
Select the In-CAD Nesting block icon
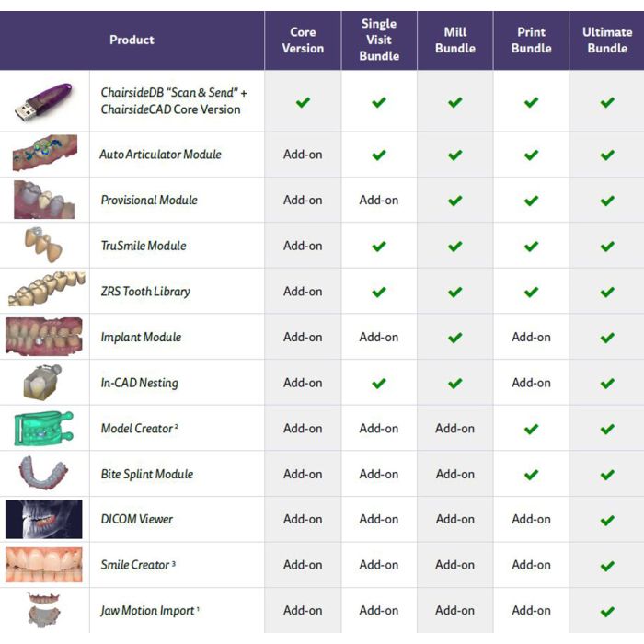coord(42,383)
